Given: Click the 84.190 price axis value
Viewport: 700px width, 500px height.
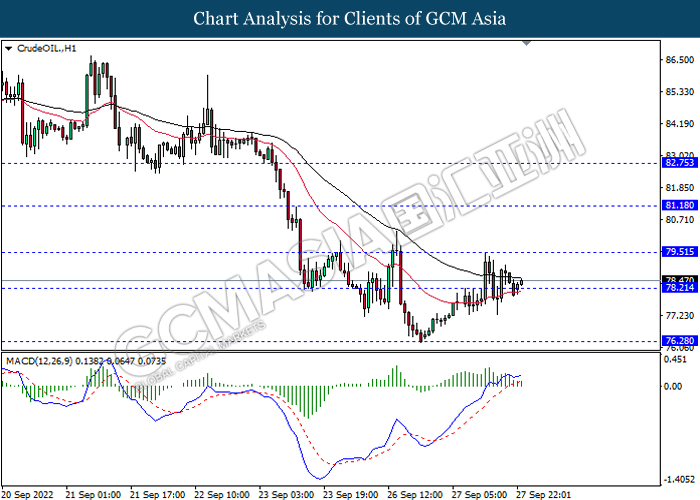Looking at the screenshot, I should (x=679, y=124).
